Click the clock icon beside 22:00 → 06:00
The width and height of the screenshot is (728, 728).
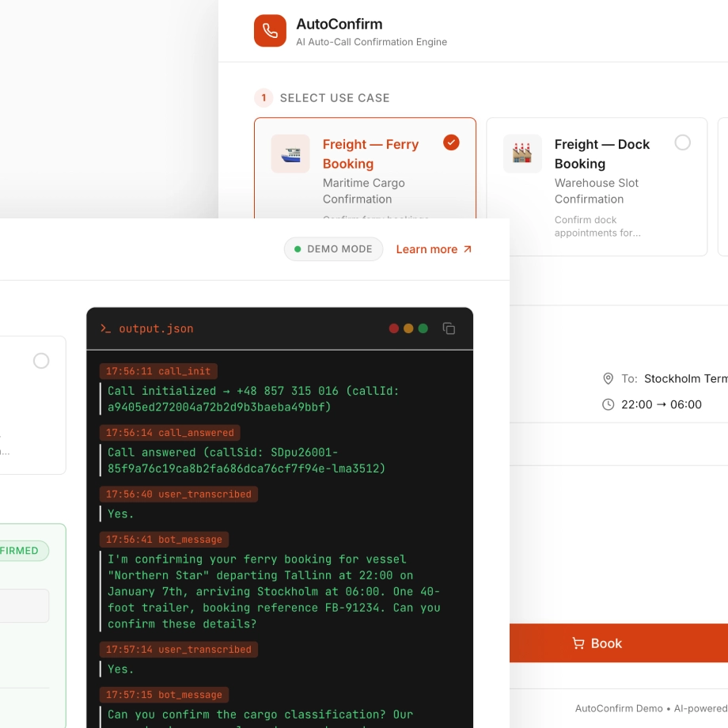point(608,404)
